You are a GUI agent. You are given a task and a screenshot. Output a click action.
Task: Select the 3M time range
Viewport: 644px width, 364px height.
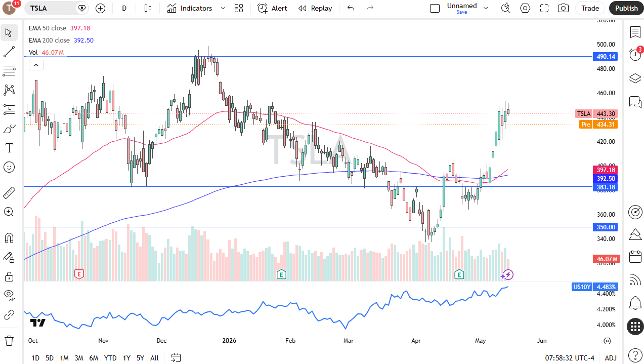coord(79,358)
